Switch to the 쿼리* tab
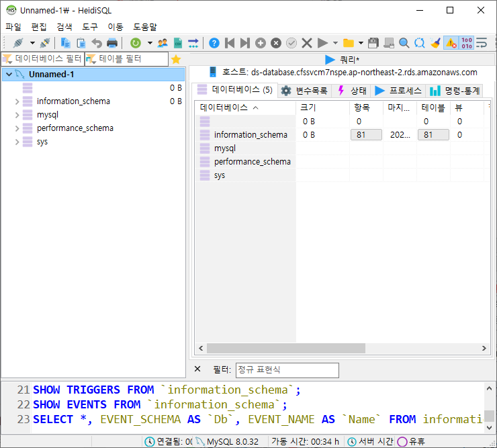The image size is (497, 448). (343, 59)
